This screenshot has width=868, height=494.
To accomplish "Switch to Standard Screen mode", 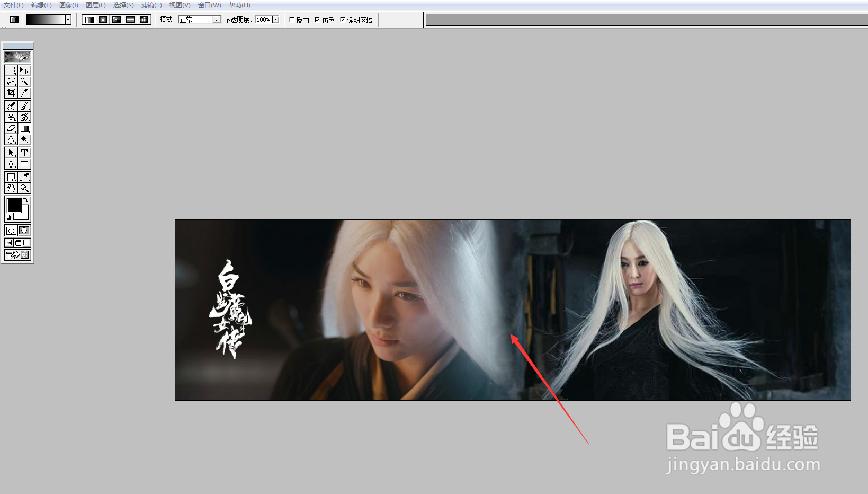I will coord(9,243).
